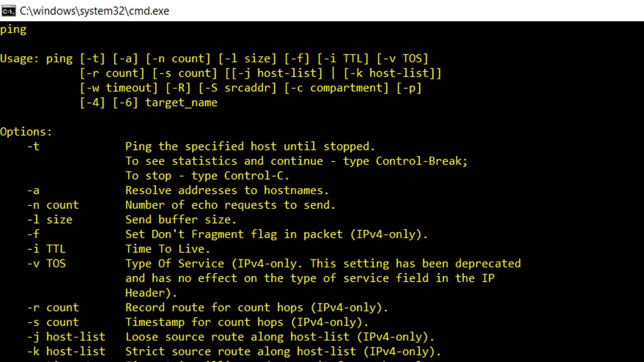Click the cmd.exe window title text
644x362 pixels.
[95, 11]
